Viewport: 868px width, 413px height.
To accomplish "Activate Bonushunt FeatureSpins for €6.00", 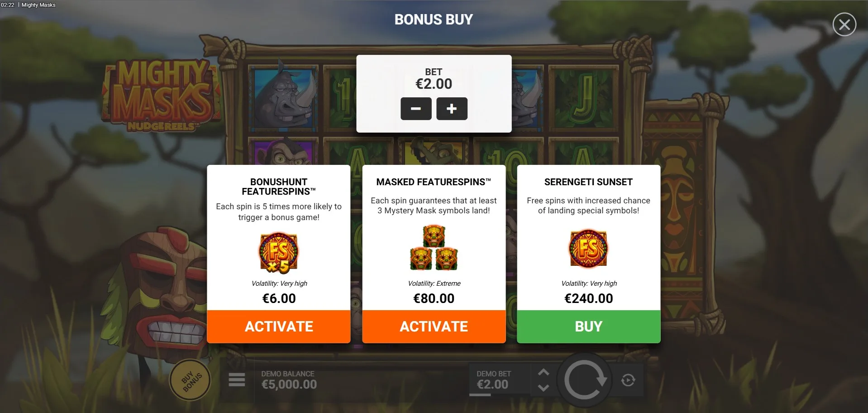I will [279, 327].
